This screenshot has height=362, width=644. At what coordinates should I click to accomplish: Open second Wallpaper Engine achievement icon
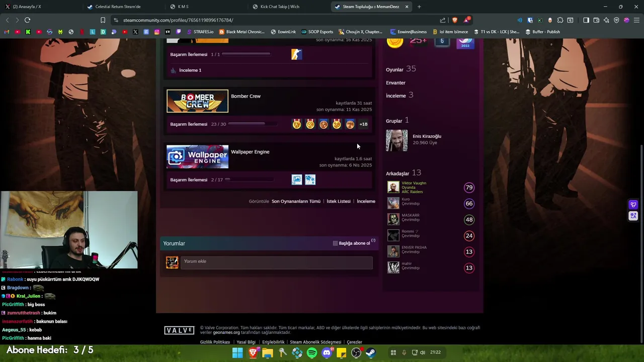(310, 179)
